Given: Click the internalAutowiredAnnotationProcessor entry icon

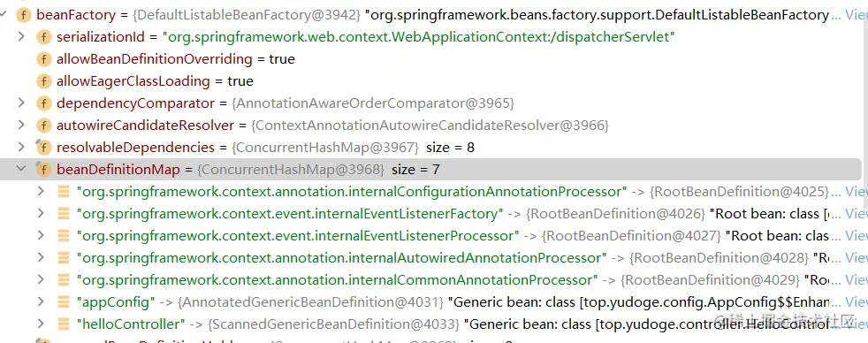Looking at the screenshot, I should [64, 258].
